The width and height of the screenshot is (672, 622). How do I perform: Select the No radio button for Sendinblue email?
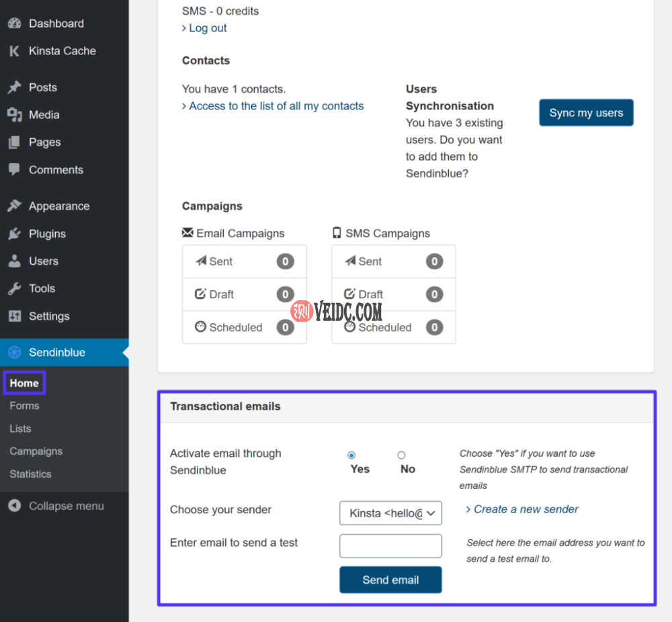(401, 455)
